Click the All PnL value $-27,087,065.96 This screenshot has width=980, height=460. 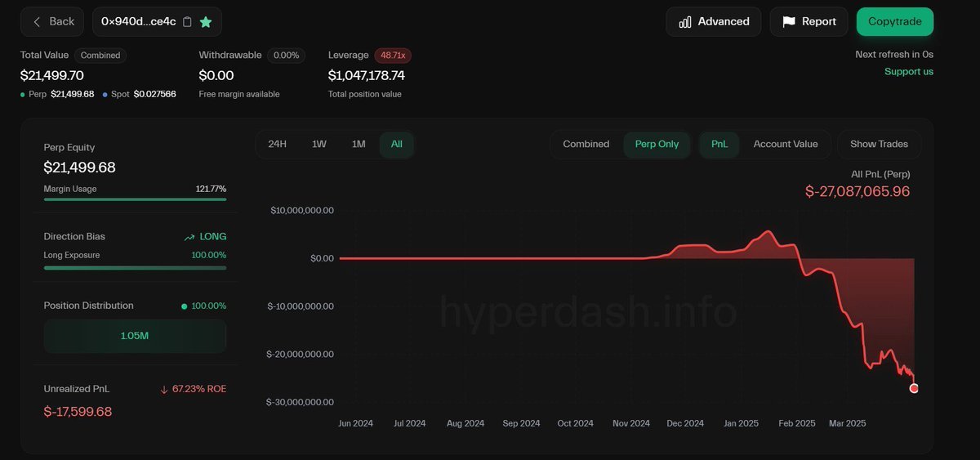(857, 191)
